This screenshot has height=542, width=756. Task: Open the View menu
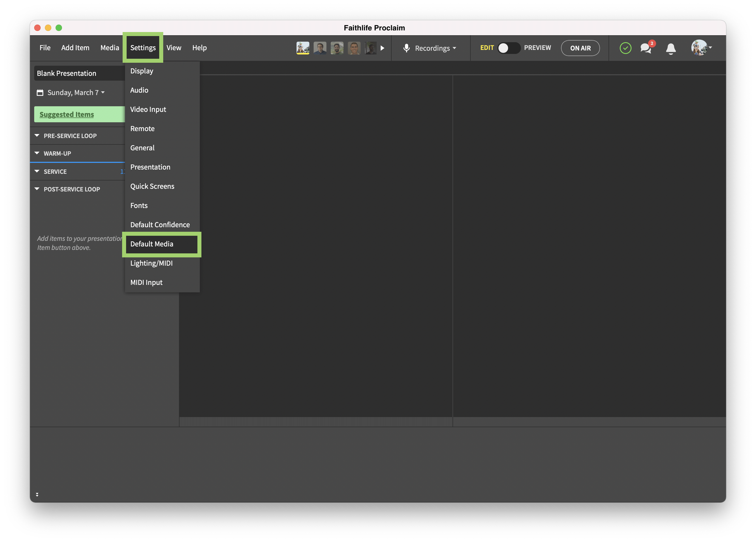coord(174,48)
